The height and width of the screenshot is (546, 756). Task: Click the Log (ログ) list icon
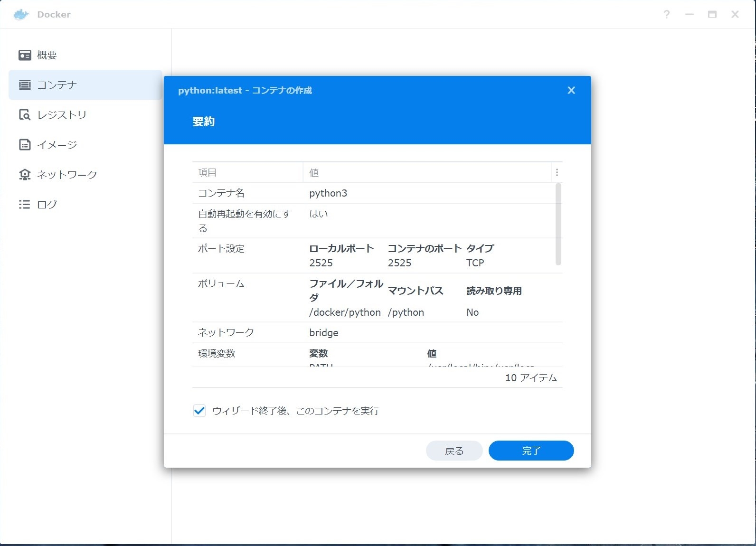click(25, 205)
